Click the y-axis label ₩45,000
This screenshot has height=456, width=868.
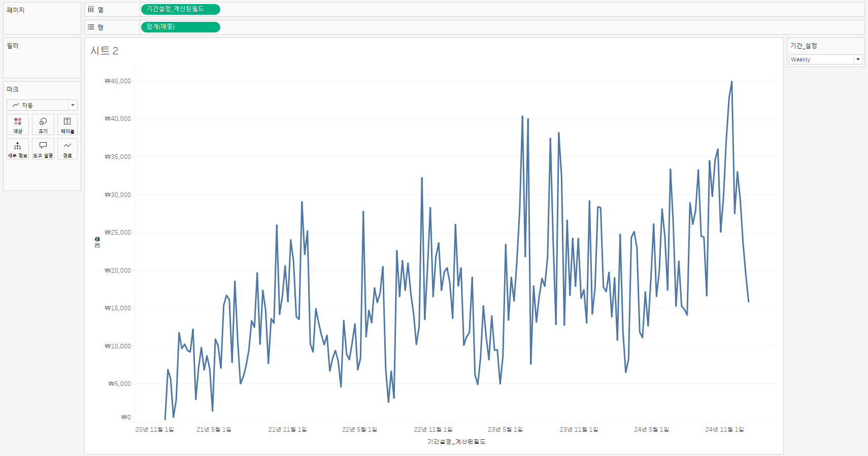[118, 81]
